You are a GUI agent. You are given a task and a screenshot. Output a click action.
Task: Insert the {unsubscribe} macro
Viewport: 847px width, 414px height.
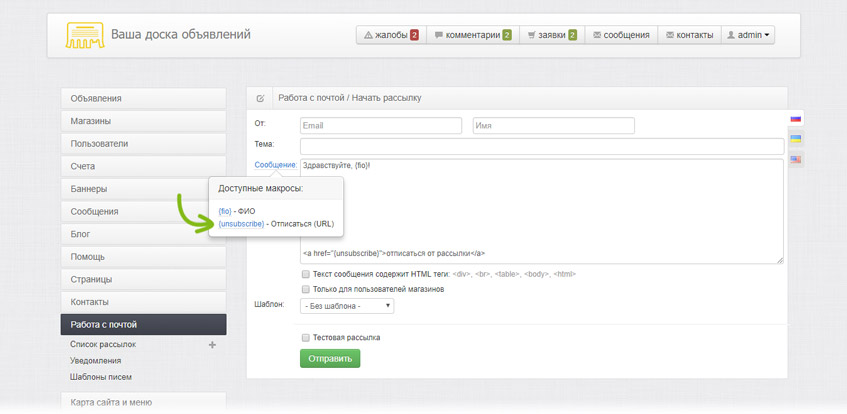tap(241, 224)
